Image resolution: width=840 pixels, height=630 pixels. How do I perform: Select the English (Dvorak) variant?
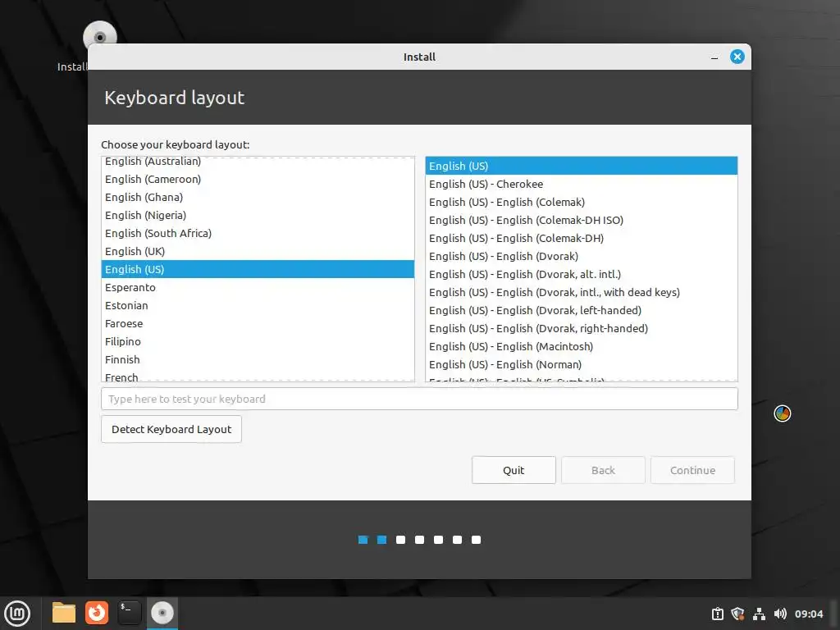(582, 256)
